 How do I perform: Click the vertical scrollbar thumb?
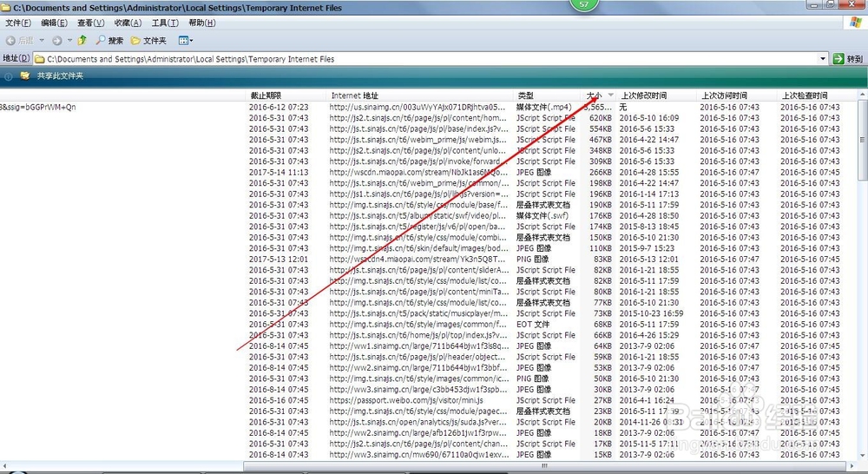(863, 140)
